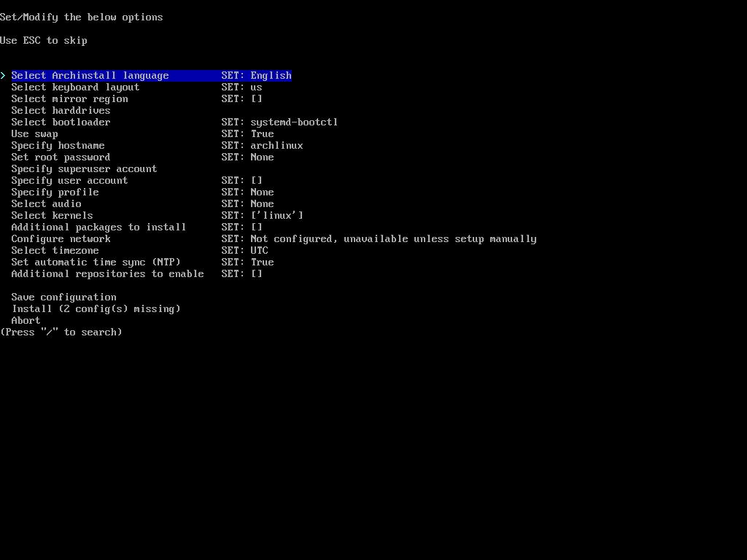Click the selection arrow cursor marker
The height and width of the screenshot is (560, 747).
point(3,76)
